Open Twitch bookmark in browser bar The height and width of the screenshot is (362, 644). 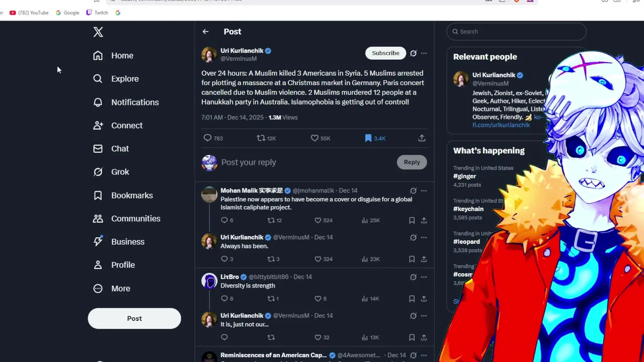[97, 13]
